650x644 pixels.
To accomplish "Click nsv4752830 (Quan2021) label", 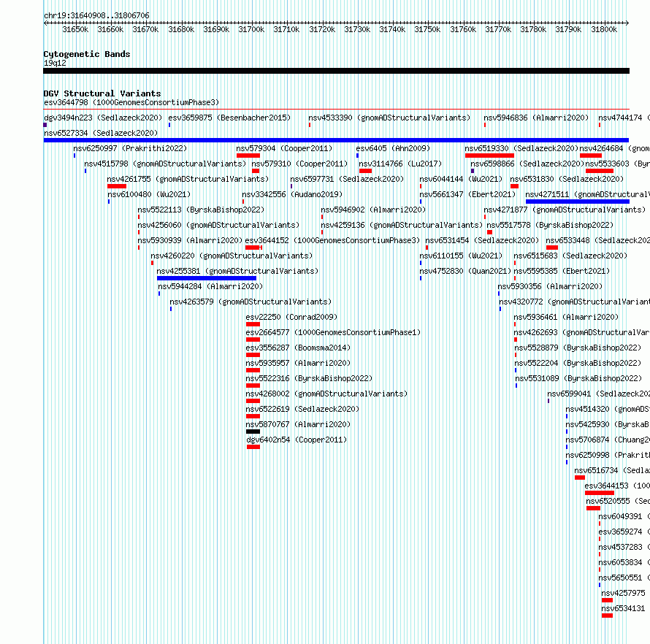I will pyautogui.click(x=465, y=271).
